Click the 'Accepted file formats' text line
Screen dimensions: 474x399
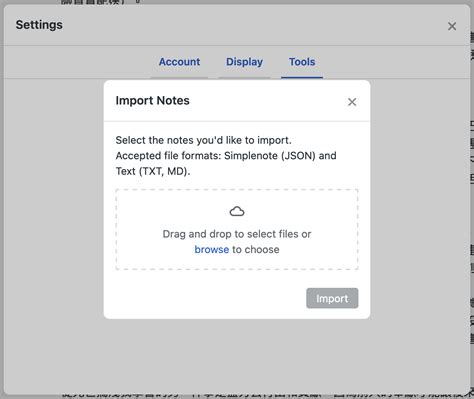point(226,156)
